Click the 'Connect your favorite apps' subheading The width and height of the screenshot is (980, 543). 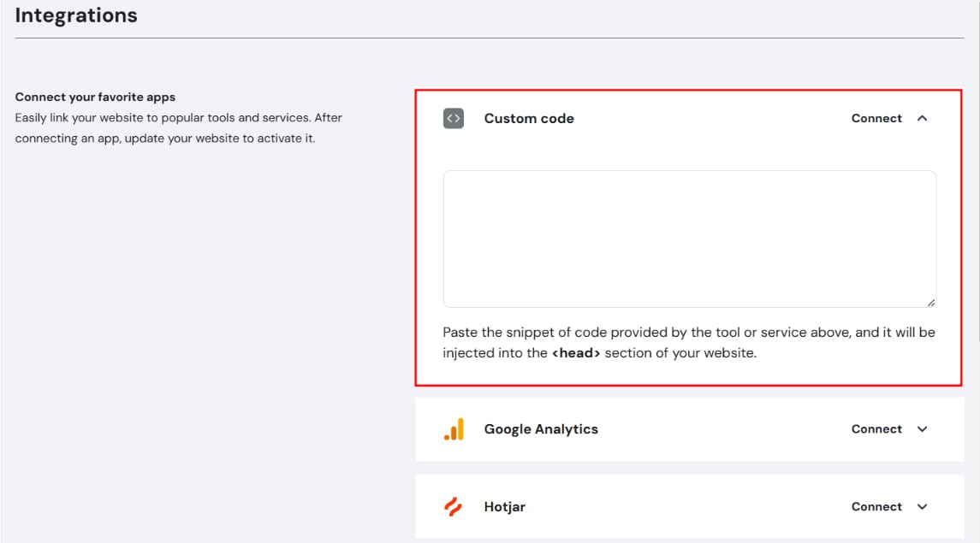coord(95,97)
